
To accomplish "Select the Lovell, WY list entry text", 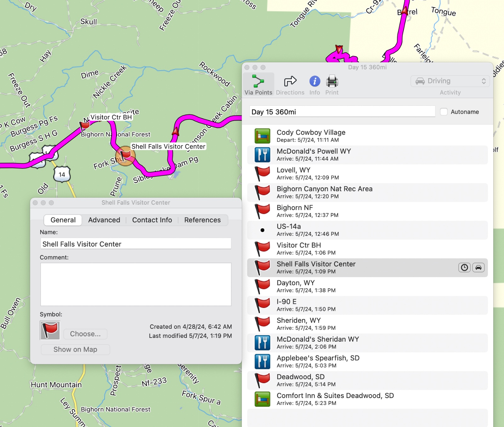I will pos(294,170).
